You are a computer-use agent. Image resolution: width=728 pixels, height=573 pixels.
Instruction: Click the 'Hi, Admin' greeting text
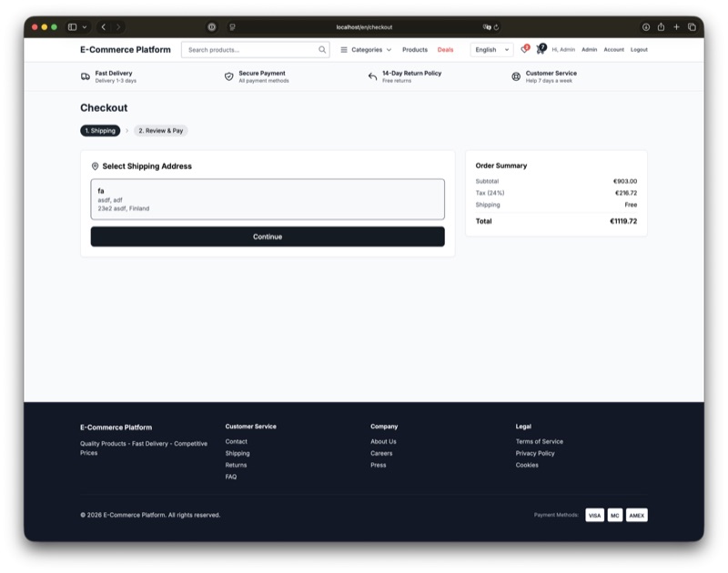pyautogui.click(x=563, y=50)
